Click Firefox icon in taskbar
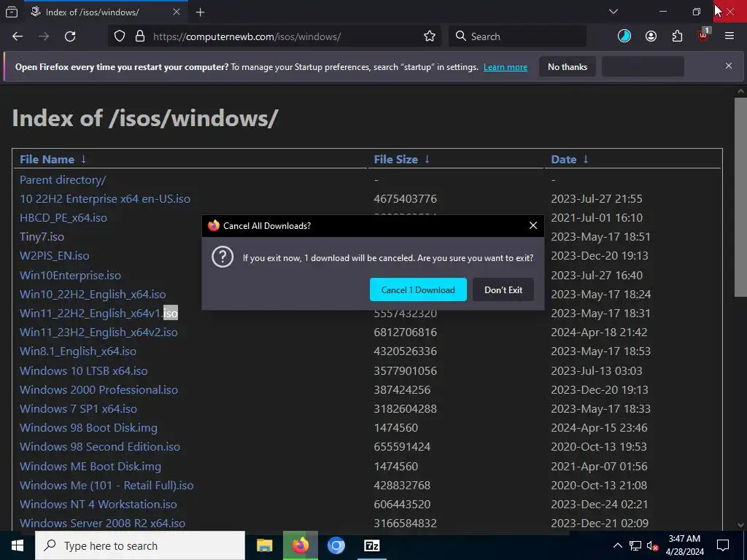The width and height of the screenshot is (747, 560). click(x=300, y=545)
